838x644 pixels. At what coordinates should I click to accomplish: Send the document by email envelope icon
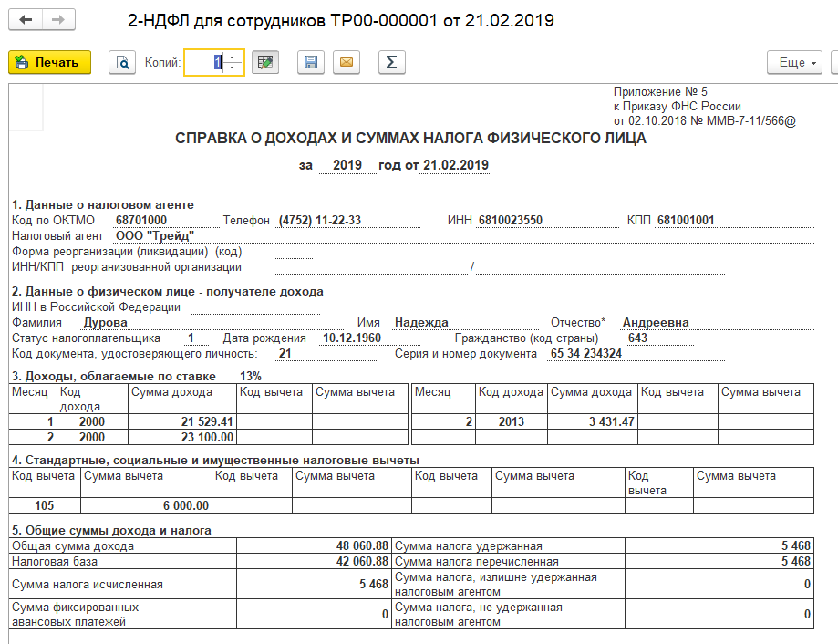coord(347,63)
